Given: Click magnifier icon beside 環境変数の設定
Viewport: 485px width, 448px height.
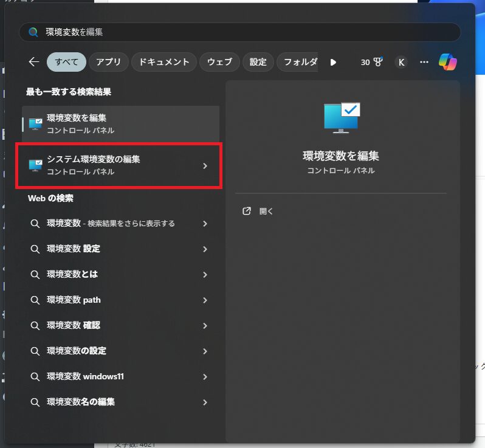Looking at the screenshot, I should [35, 351].
